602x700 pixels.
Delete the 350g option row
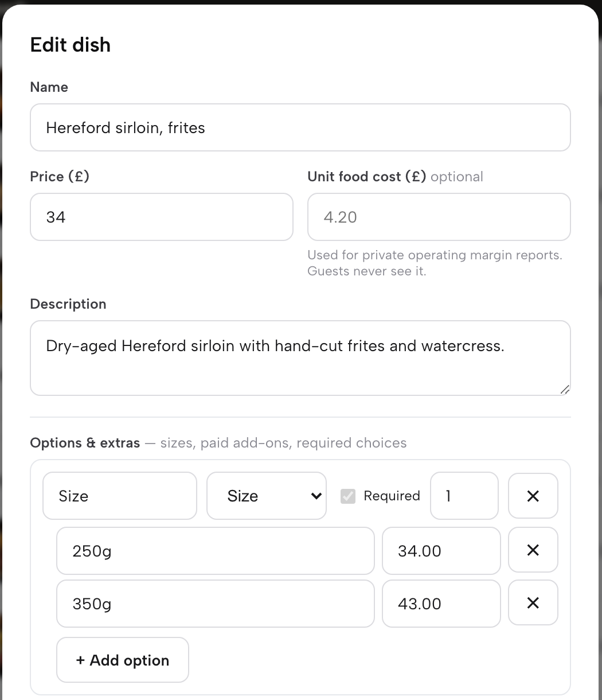click(x=533, y=602)
